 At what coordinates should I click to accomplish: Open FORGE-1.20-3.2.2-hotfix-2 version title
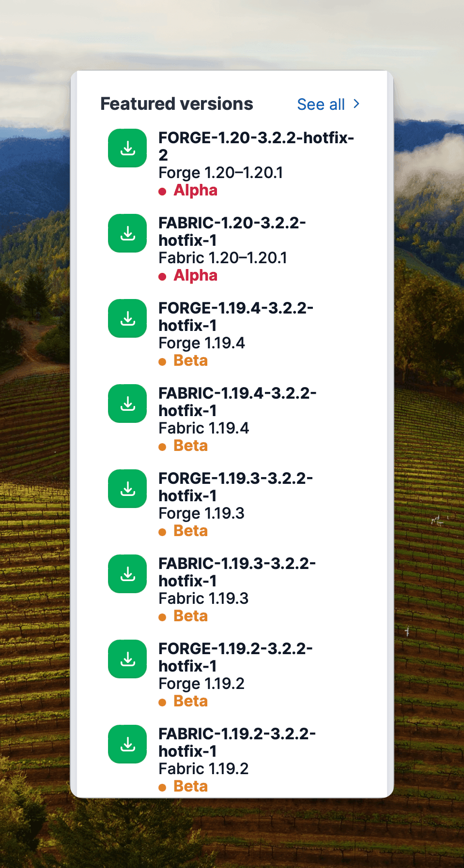pos(256,146)
